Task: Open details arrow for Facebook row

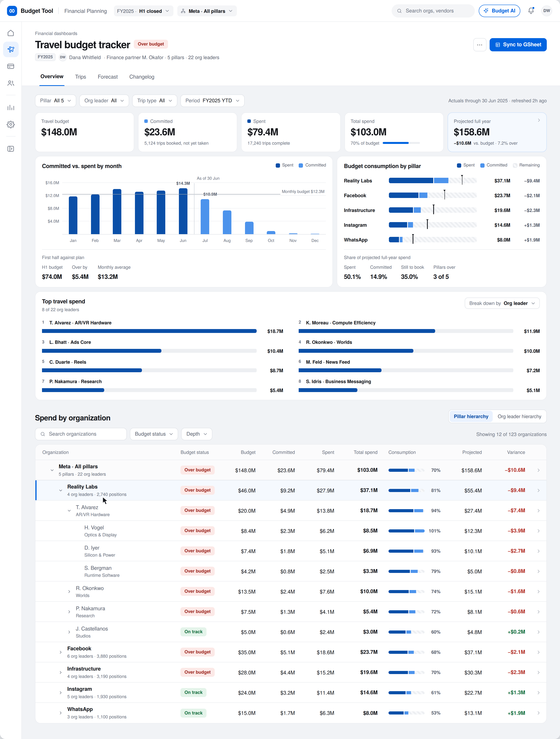Action: (x=538, y=652)
